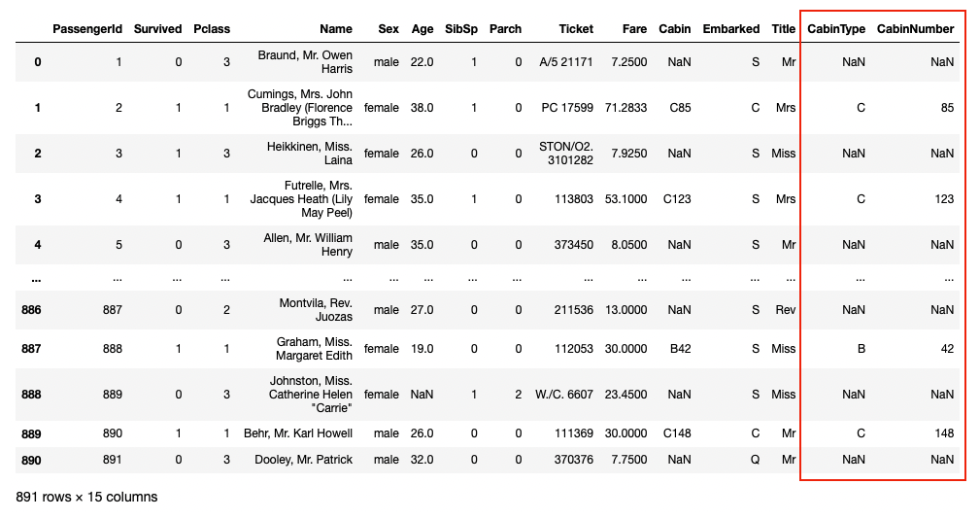Click the Survived column header
Screen dimensions: 980x519
click(157, 29)
